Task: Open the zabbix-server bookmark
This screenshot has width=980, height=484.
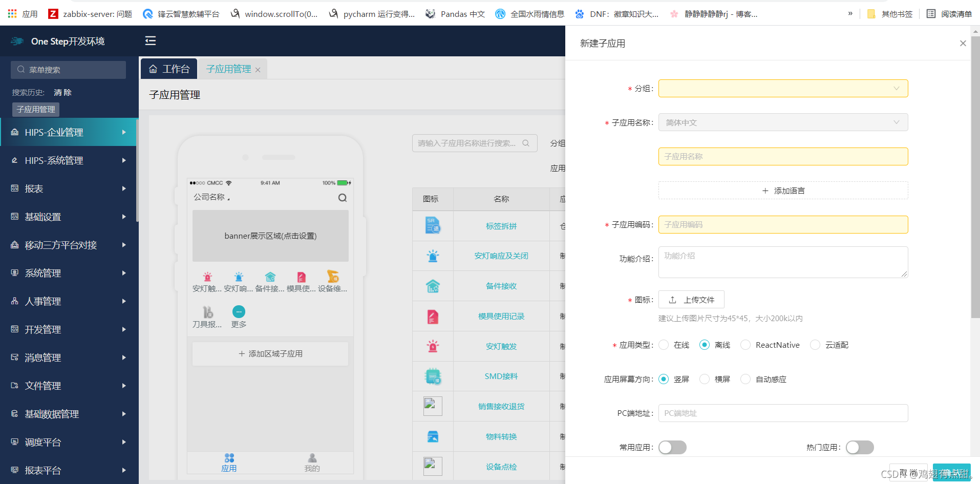Action: [90, 14]
